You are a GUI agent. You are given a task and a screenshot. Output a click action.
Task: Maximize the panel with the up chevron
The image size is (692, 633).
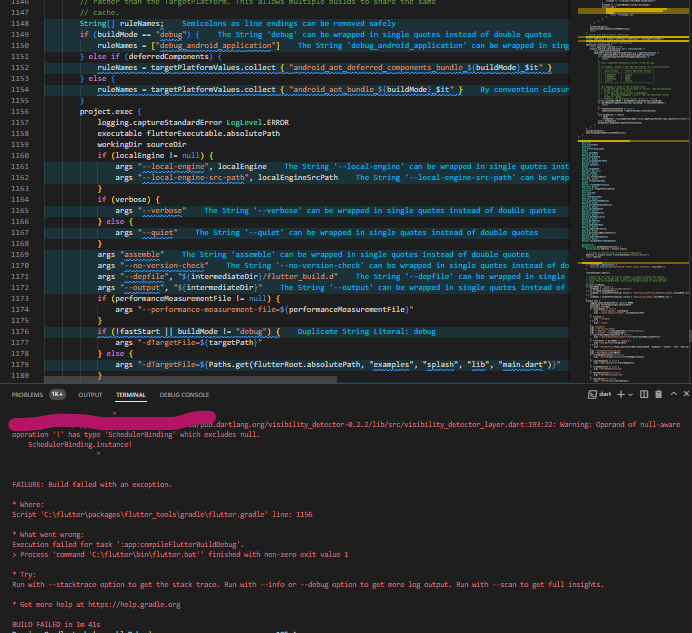[673, 394]
